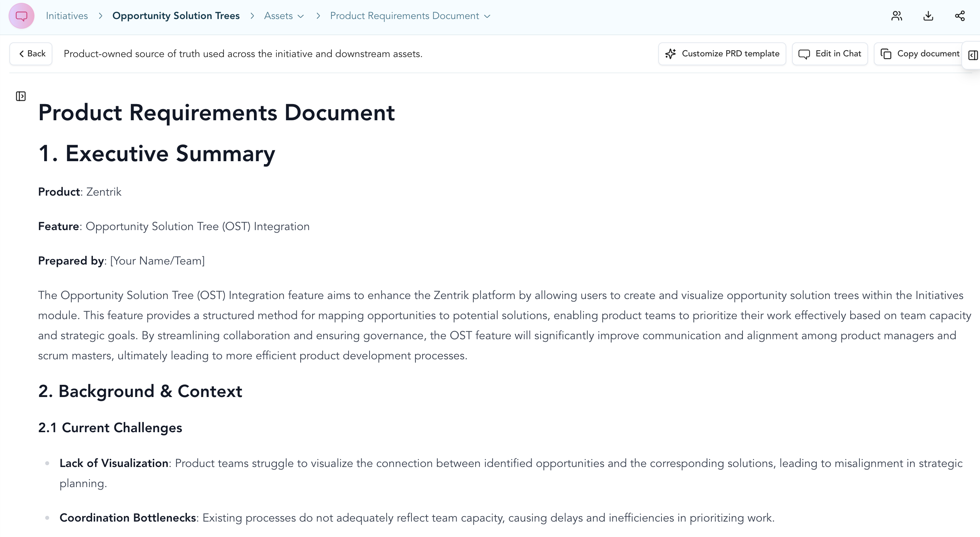Image resolution: width=980 pixels, height=537 pixels.
Task: Expand the Product Requirements Document dropdown chevron
Action: (x=487, y=17)
